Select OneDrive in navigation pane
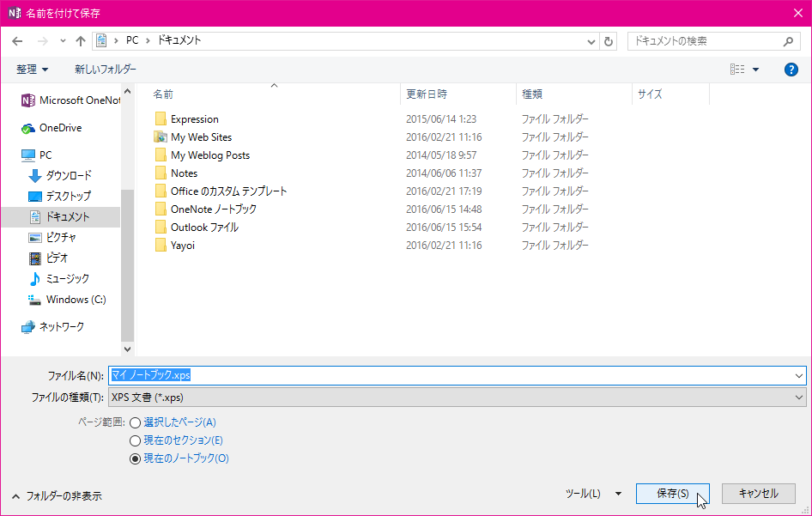Image resolution: width=812 pixels, height=516 pixels. click(52, 128)
